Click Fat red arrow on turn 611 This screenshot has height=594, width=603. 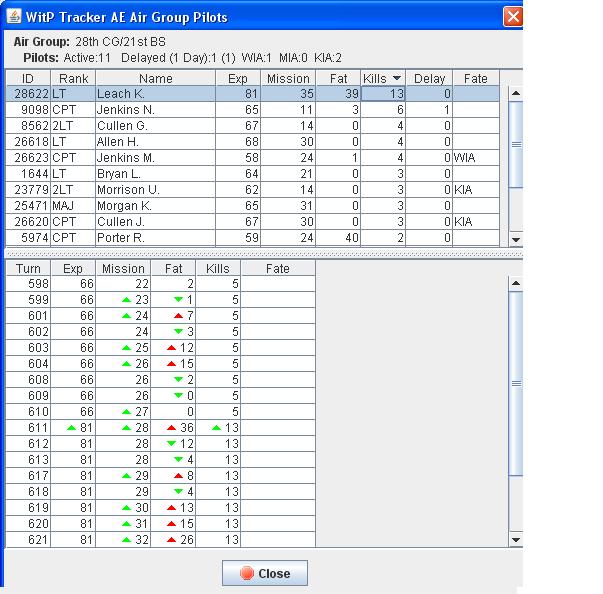[x=172, y=428]
